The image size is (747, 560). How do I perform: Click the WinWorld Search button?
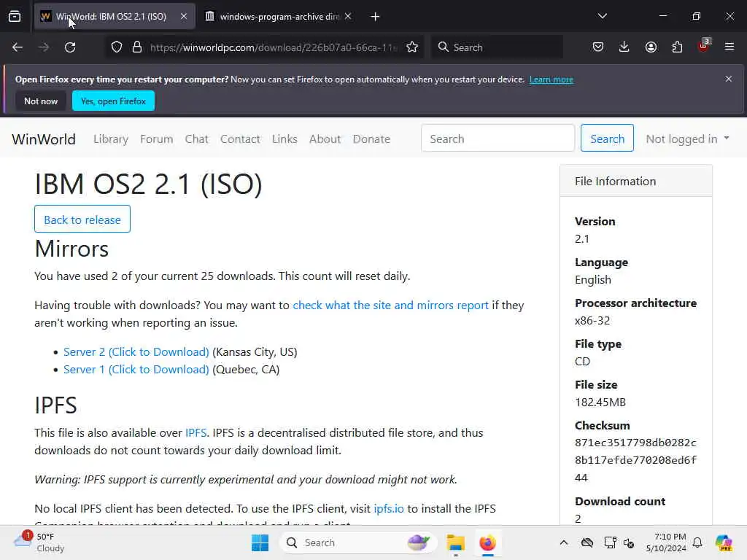coord(607,138)
